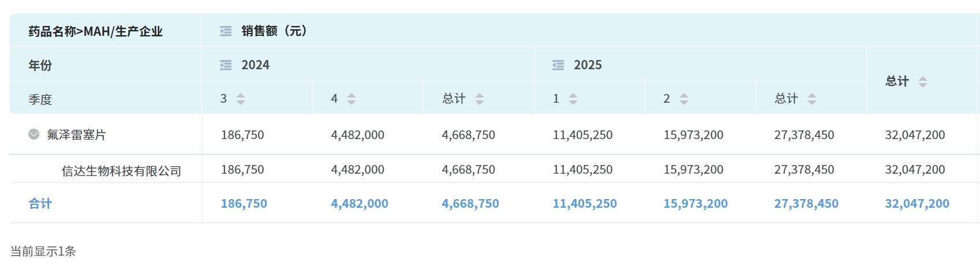Sort by 2024 quarter 3 column

pyautogui.click(x=241, y=99)
